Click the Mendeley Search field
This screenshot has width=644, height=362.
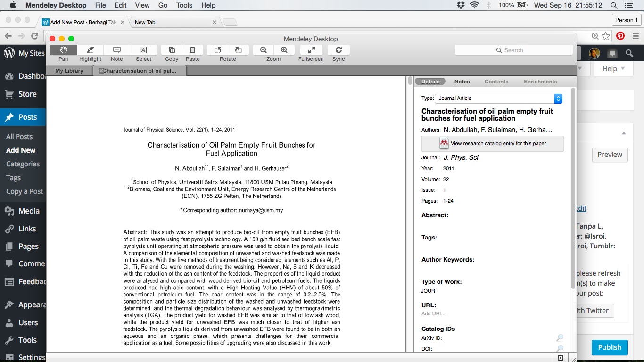(x=513, y=50)
